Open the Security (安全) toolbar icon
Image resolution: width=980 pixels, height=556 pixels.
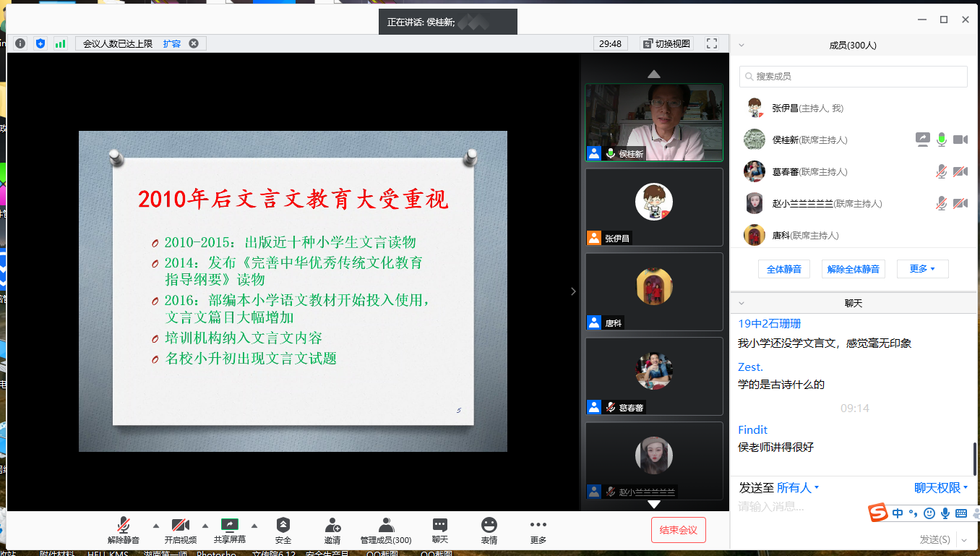click(x=283, y=530)
